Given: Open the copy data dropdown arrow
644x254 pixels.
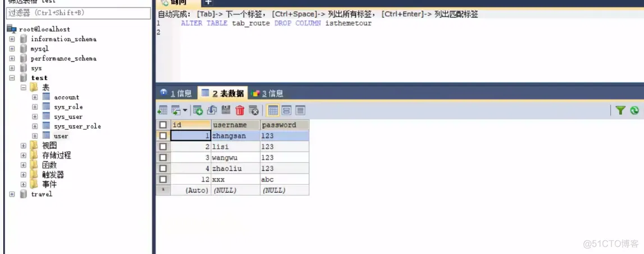Looking at the screenshot, I should [x=184, y=110].
